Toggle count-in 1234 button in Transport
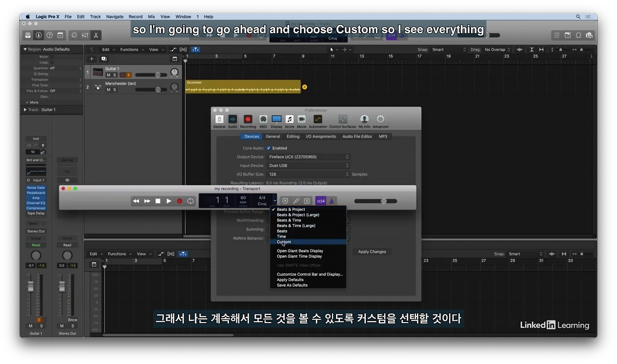617x364 pixels. tap(321, 201)
